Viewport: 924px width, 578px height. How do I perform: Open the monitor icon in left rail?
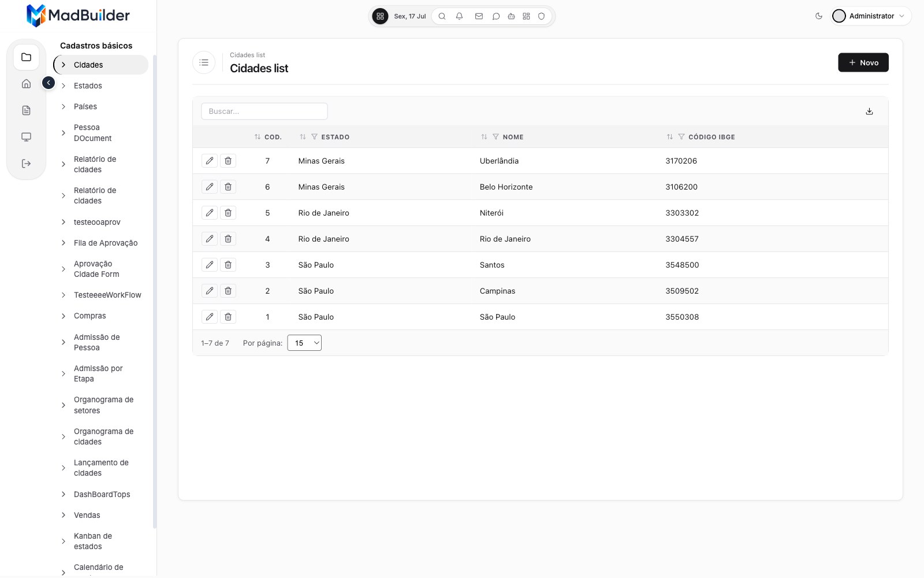26,137
